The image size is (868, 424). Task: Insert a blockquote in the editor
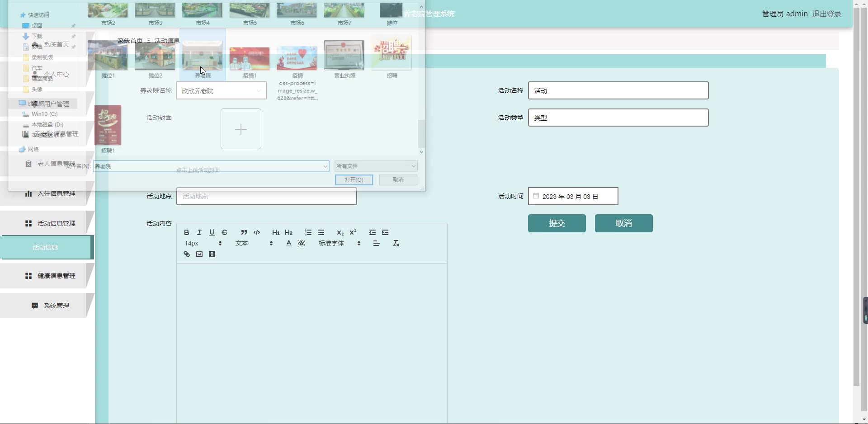click(244, 232)
